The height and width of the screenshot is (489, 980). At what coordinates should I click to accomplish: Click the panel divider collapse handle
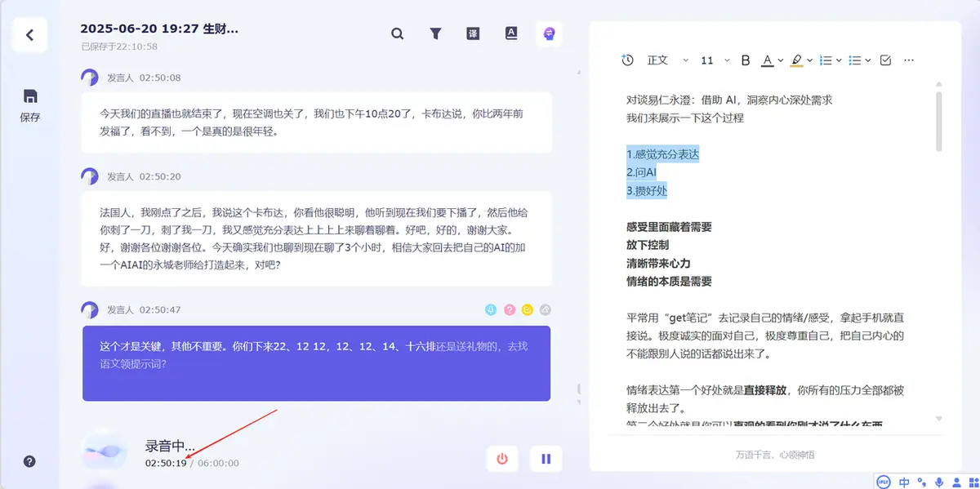pos(577,389)
